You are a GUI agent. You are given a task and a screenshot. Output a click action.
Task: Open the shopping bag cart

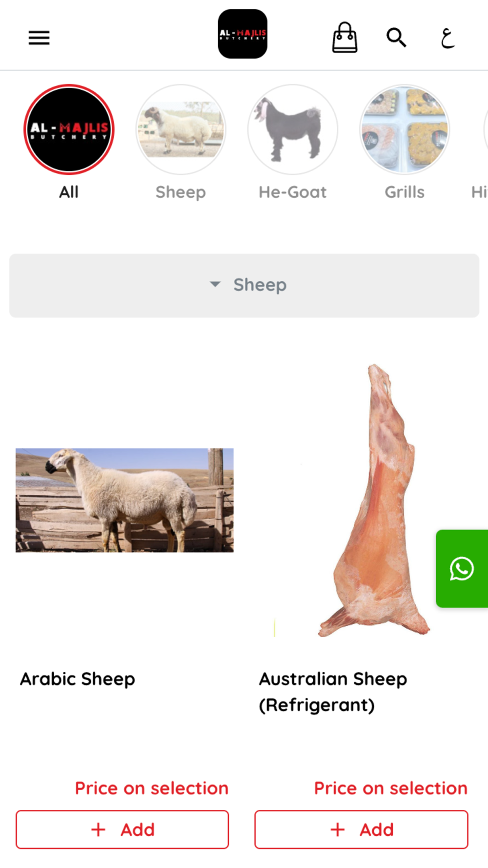coord(345,38)
